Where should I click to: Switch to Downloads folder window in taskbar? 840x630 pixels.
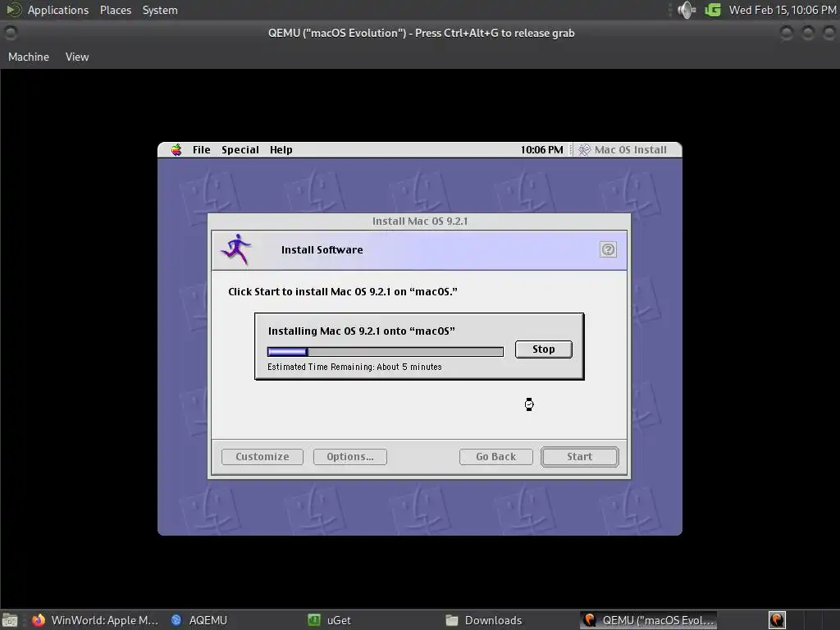[x=484, y=620]
